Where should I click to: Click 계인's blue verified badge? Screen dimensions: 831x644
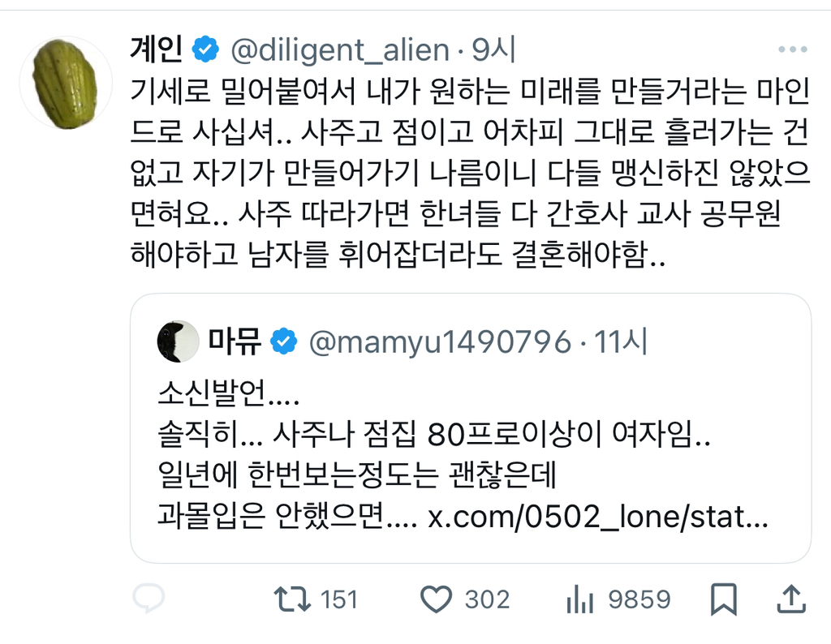tap(205, 50)
